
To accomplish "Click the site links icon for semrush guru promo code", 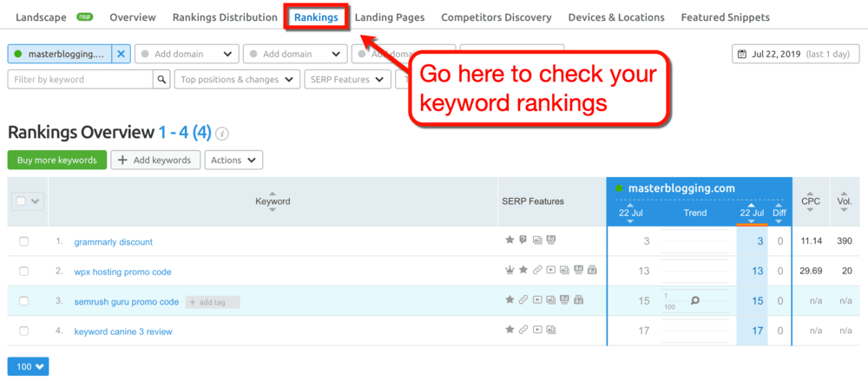I will 523,299.
